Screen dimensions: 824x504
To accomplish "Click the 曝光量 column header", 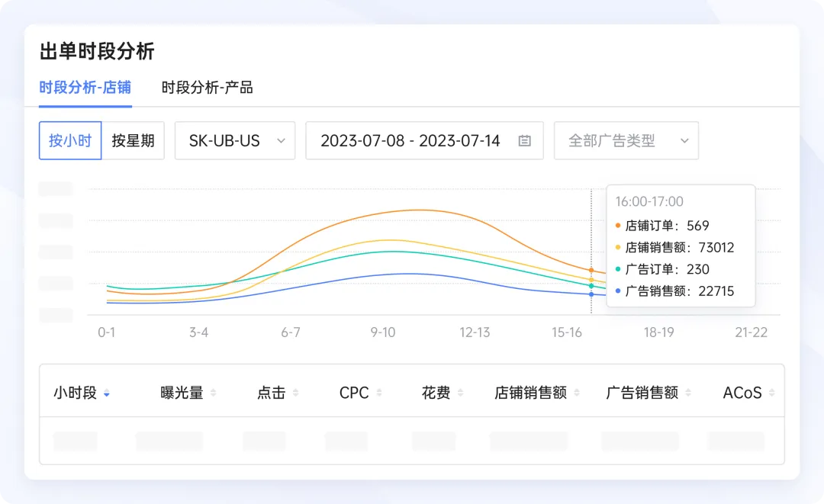I will click(x=182, y=393).
